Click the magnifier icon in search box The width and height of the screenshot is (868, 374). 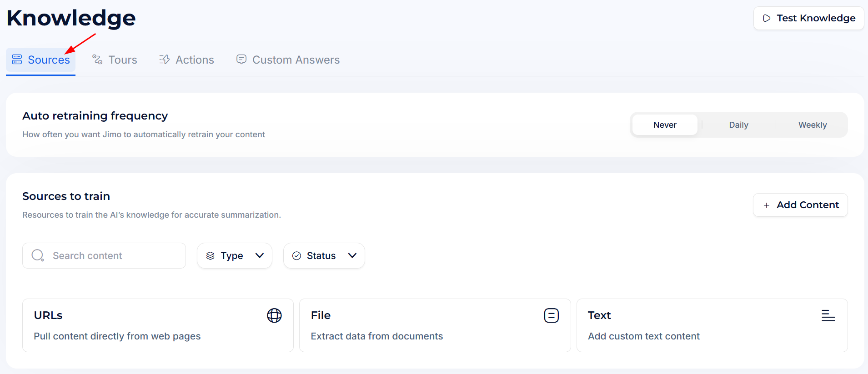pos(38,255)
